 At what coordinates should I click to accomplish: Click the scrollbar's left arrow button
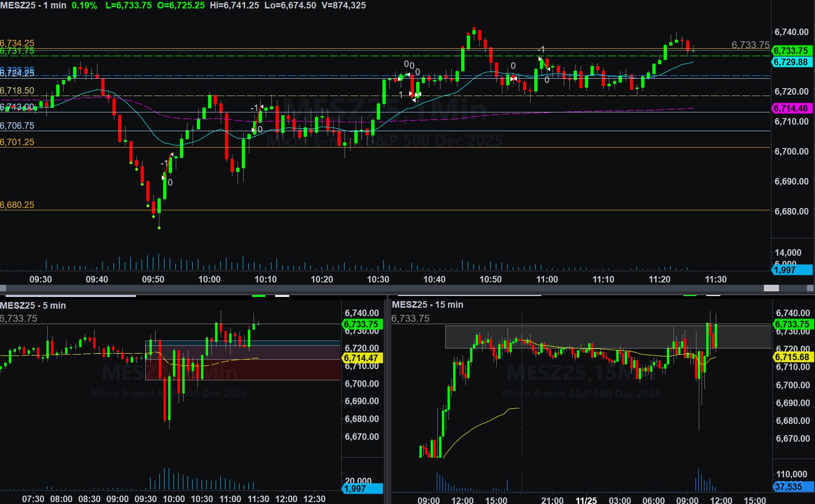3,288
